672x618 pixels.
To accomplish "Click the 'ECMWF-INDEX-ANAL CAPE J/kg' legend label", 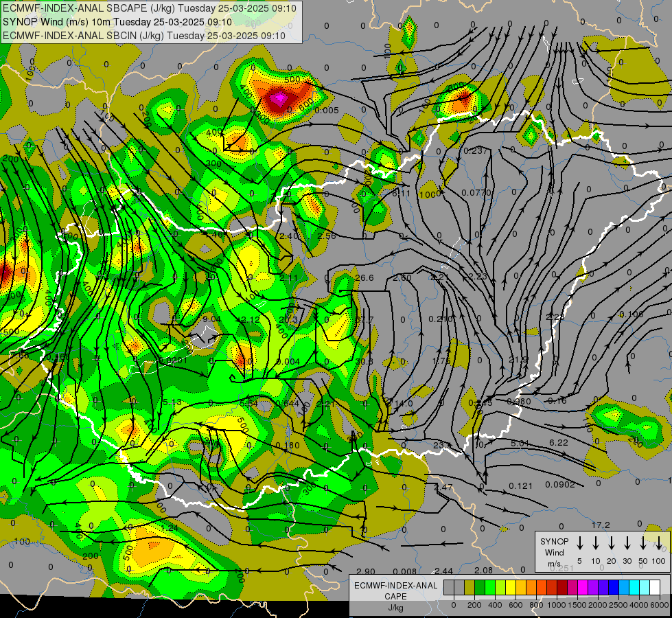I will tap(395, 596).
